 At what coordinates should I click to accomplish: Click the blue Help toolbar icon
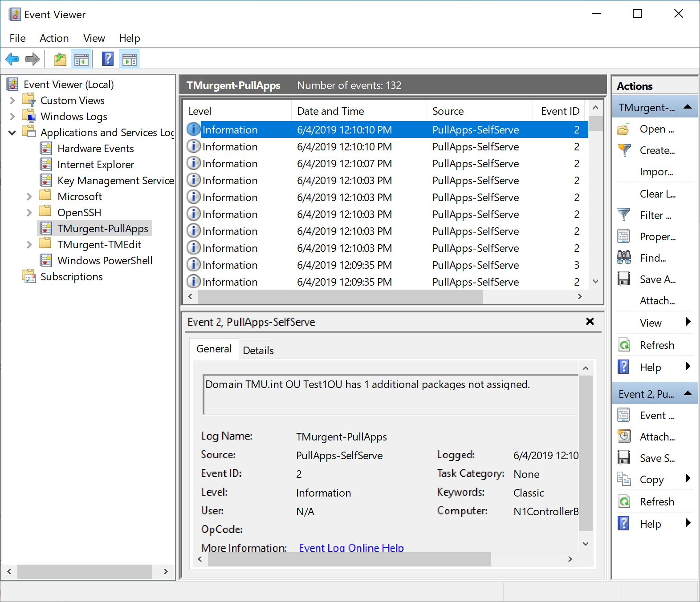108,59
